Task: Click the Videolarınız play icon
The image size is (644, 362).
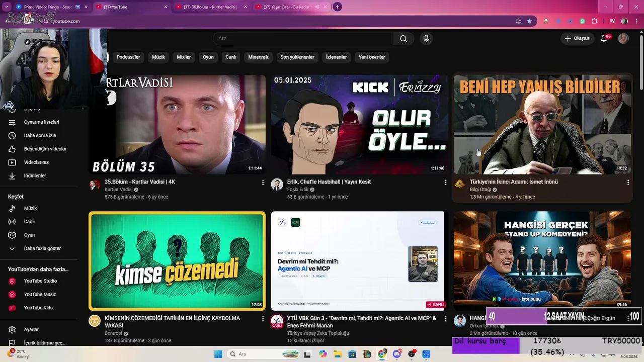Action: (x=12, y=162)
